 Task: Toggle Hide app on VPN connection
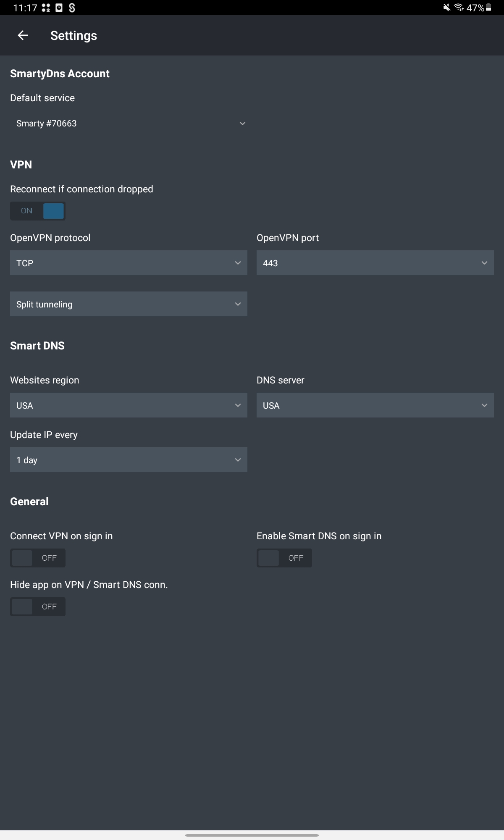click(38, 607)
